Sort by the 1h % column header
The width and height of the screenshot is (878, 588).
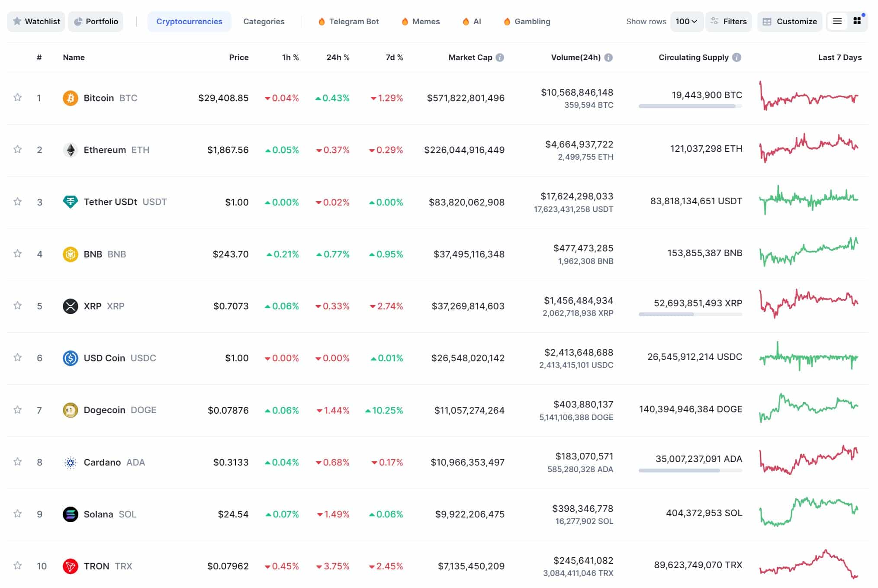click(x=290, y=58)
